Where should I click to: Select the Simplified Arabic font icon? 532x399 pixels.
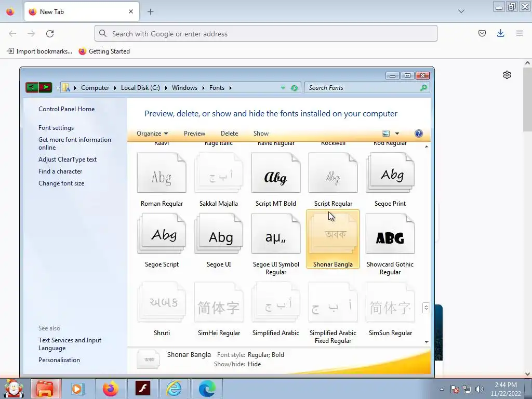[x=276, y=302]
